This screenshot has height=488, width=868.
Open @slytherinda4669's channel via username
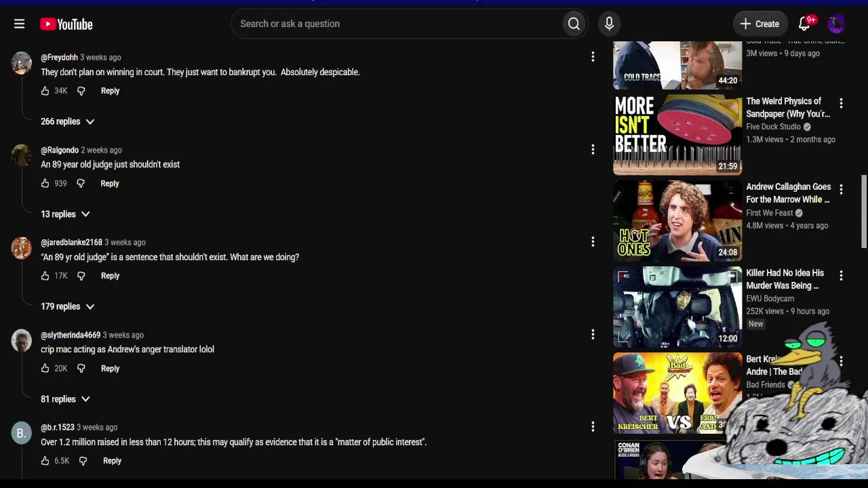click(71, 335)
